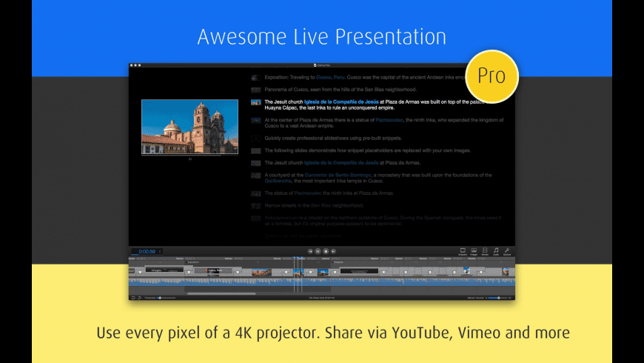The height and width of the screenshot is (363, 644).
Task: Select the 'Cusco, Peru' title slide in timeline
Action: point(213,271)
